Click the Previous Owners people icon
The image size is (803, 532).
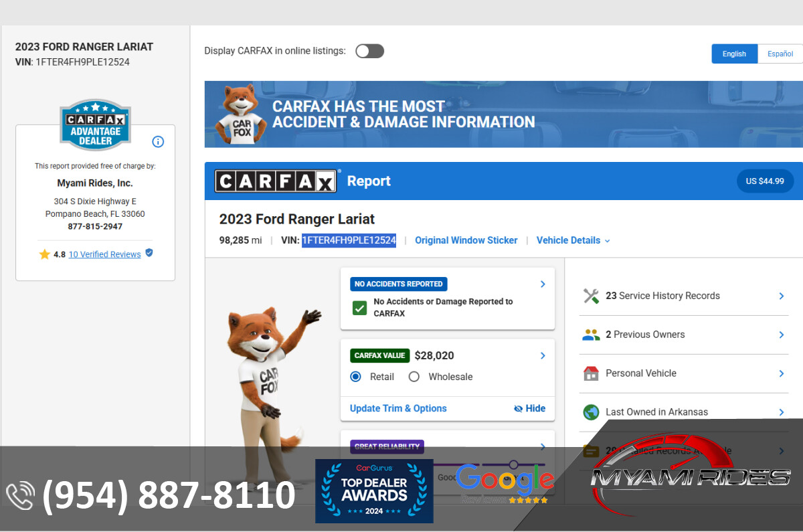[x=591, y=335]
